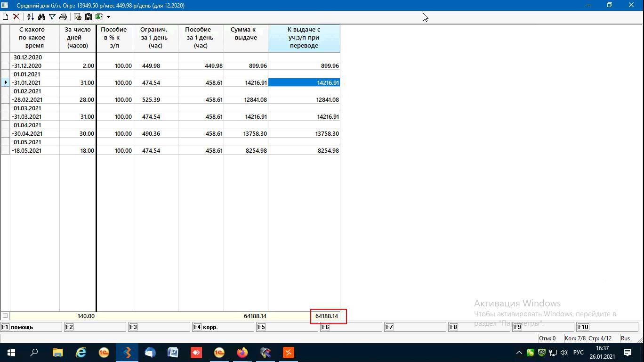The width and height of the screenshot is (644, 362).
Task: Open Thunderbird from the taskbar
Action: (150, 352)
